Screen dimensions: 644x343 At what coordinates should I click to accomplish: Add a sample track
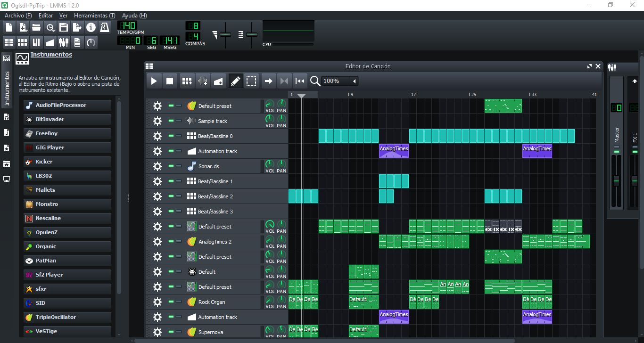click(x=203, y=81)
